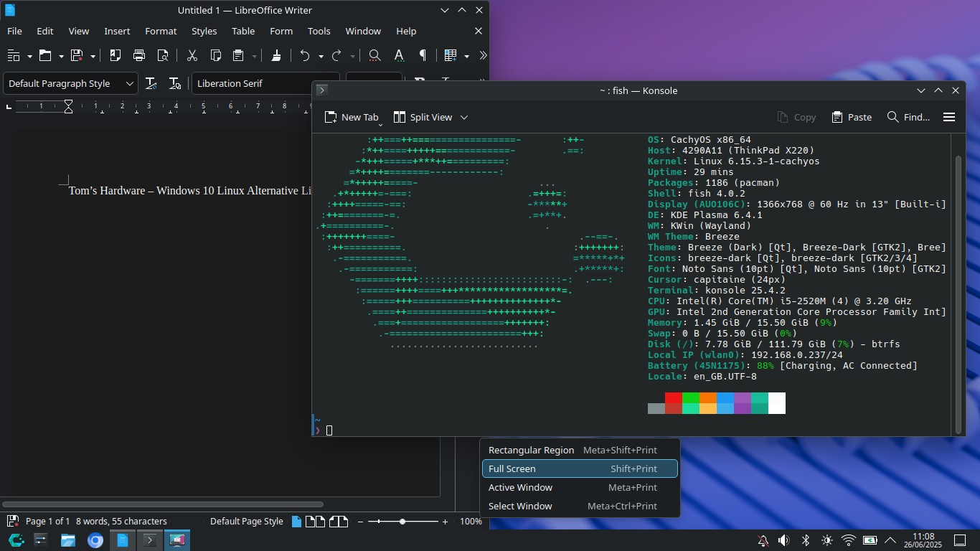Click the Cut scissors icon
This screenshot has height=551, width=980.
[192, 55]
